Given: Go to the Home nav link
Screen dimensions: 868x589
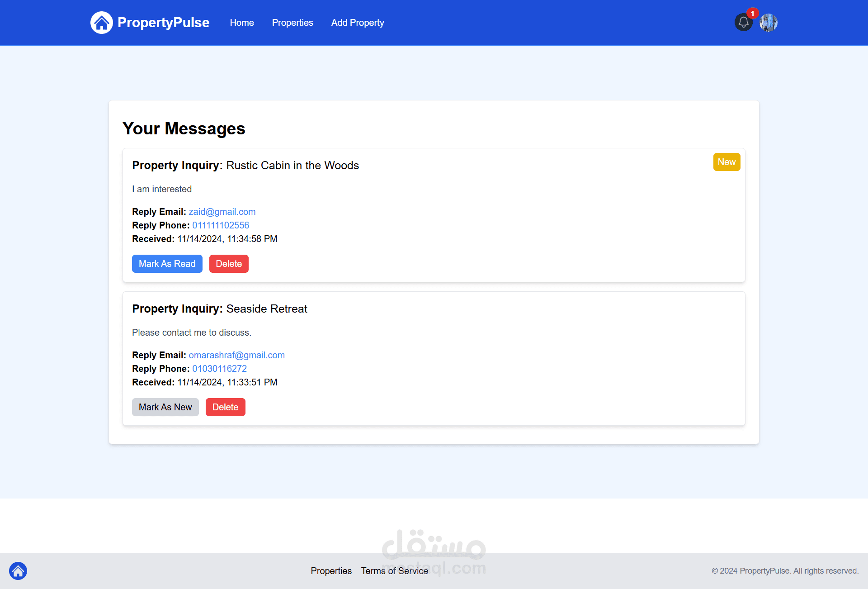Looking at the screenshot, I should [242, 23].
